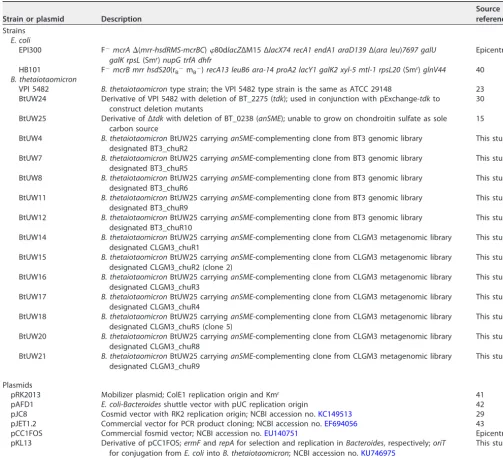Screen dimensions: 503x458
Task: Select the BtUW20 strain name
Action: tap(32, 336)
